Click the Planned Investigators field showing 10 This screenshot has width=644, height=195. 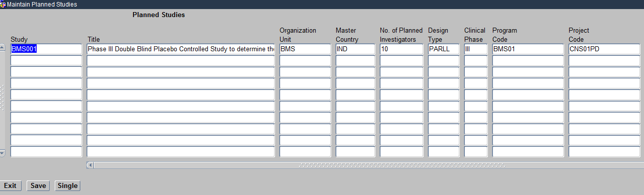pyautogui.click(x=402, y=49)
